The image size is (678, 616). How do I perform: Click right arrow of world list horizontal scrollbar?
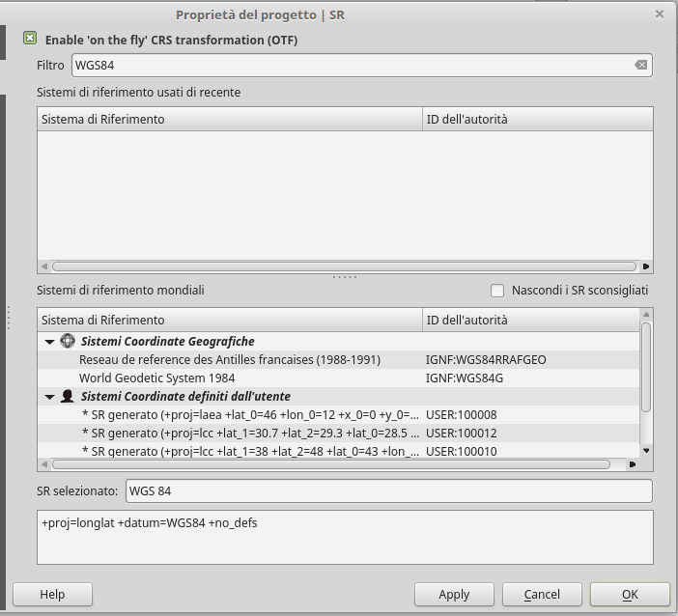pyautogui.click(x=633, y=464)
